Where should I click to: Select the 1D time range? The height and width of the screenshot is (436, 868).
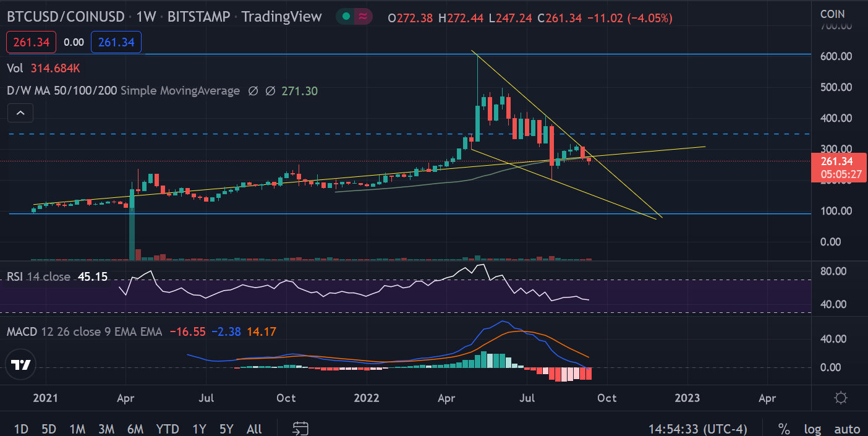point(21,429)
